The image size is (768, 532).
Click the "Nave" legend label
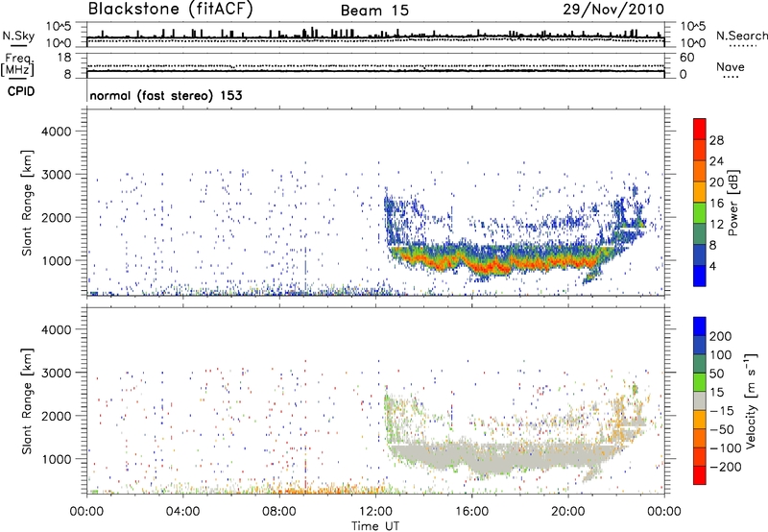(x=731, y=66)
